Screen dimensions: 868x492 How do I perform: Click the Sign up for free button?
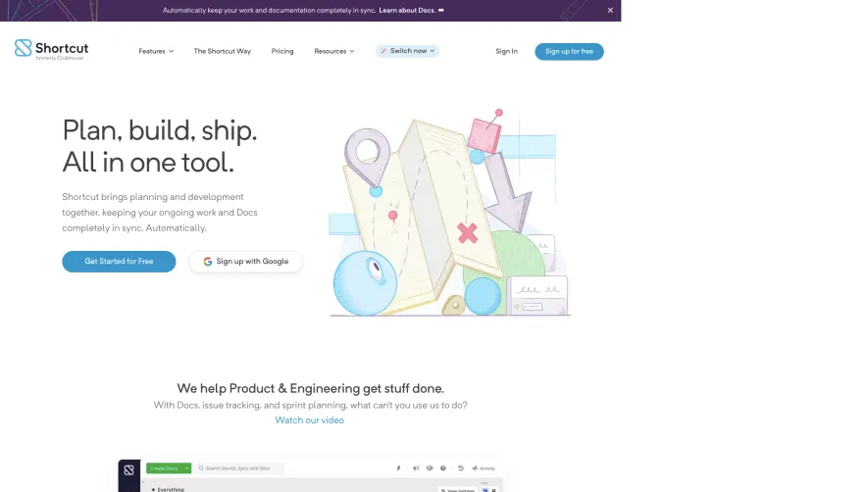(x=569, y=52)
